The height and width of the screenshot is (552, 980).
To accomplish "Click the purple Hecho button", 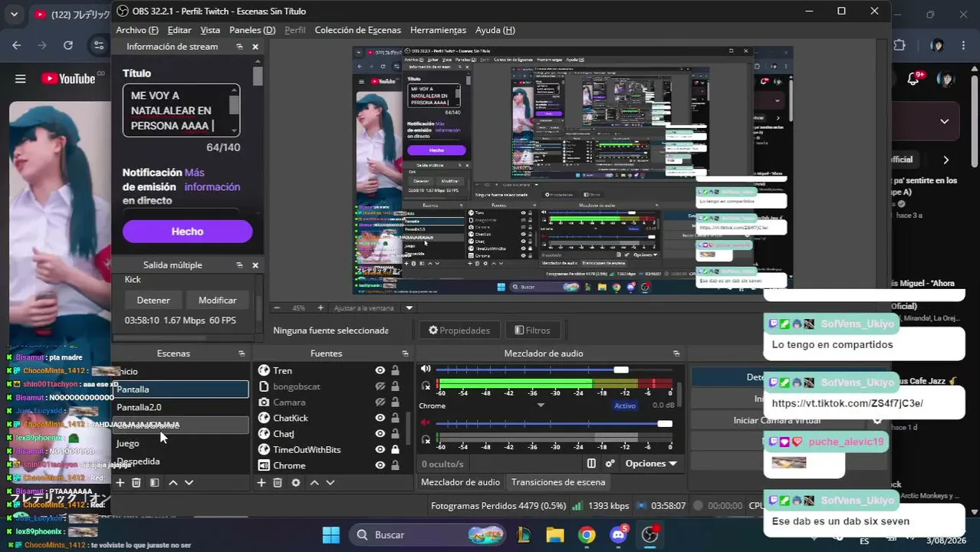I will pos(187,232).
